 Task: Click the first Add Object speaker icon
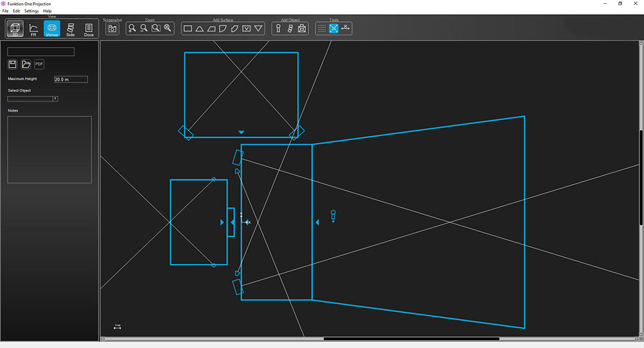pyautogui.click(x=278, y=28)
